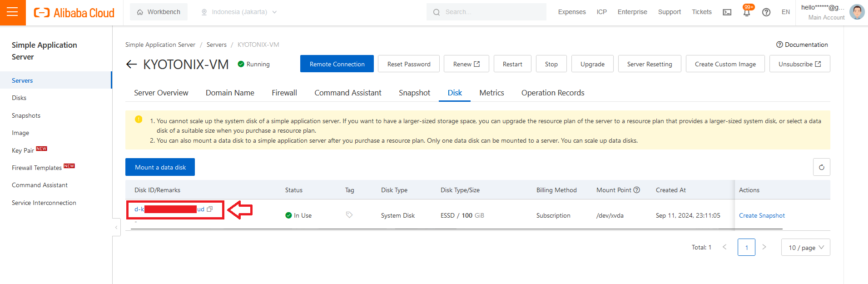Focus the top search box

coord(486,12)
